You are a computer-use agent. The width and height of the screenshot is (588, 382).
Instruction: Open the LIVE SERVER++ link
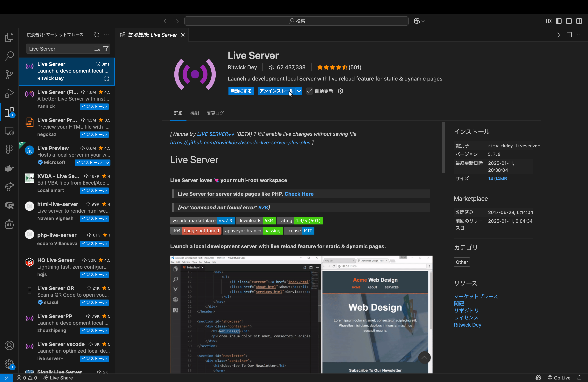click(215, 134)
